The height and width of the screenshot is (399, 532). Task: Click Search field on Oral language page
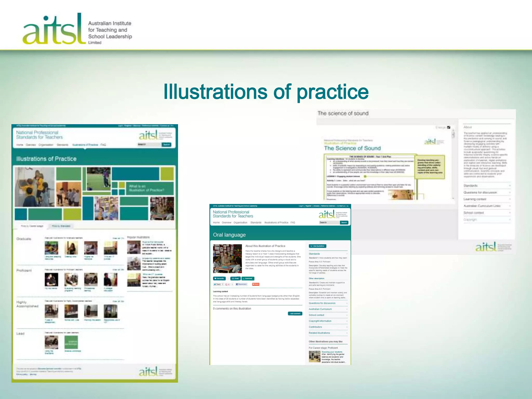click(x=329, y=223)
